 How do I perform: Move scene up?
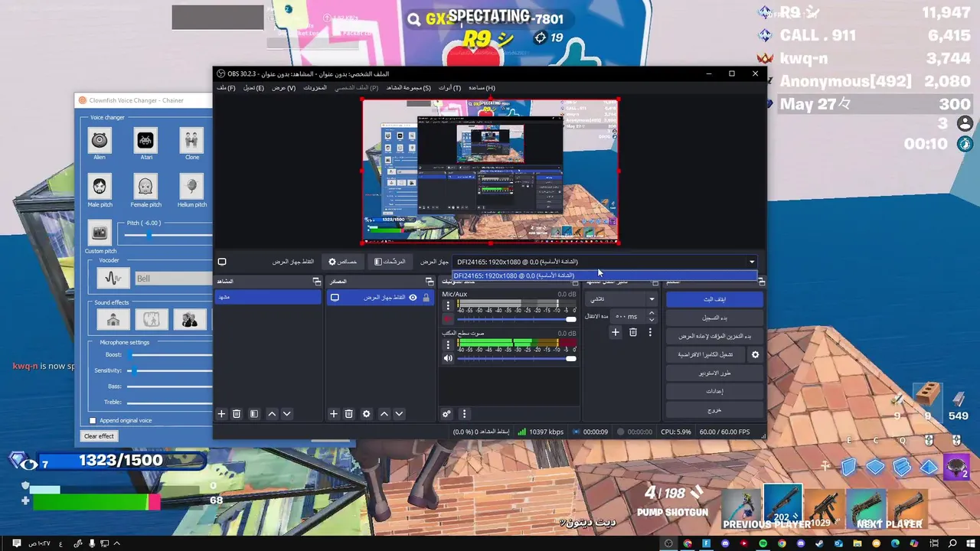coord(272,414)
